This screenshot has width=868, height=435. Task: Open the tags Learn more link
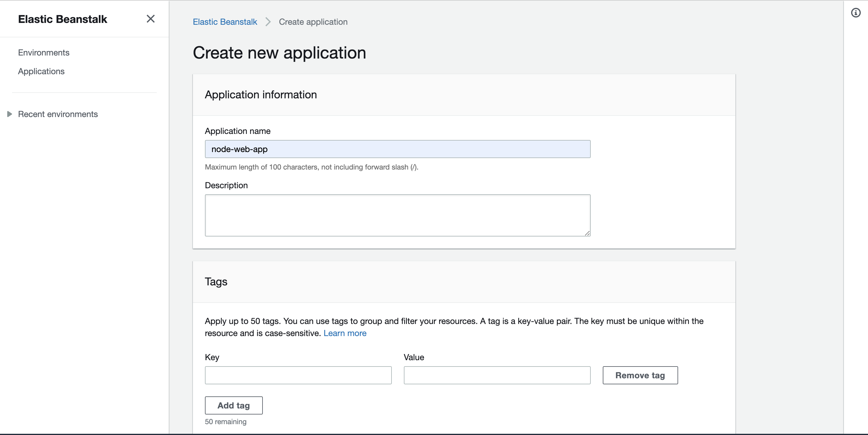[345, 333]
